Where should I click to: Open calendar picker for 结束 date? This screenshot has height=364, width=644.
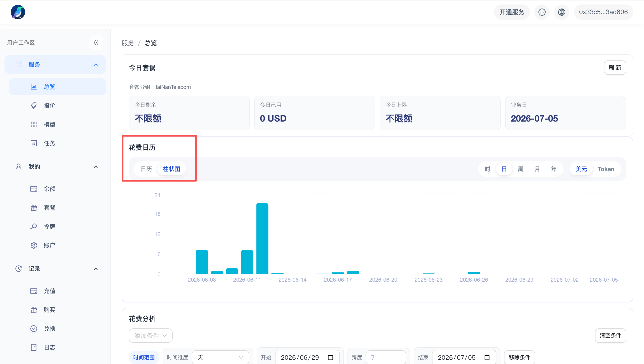[x=487, y=357]
